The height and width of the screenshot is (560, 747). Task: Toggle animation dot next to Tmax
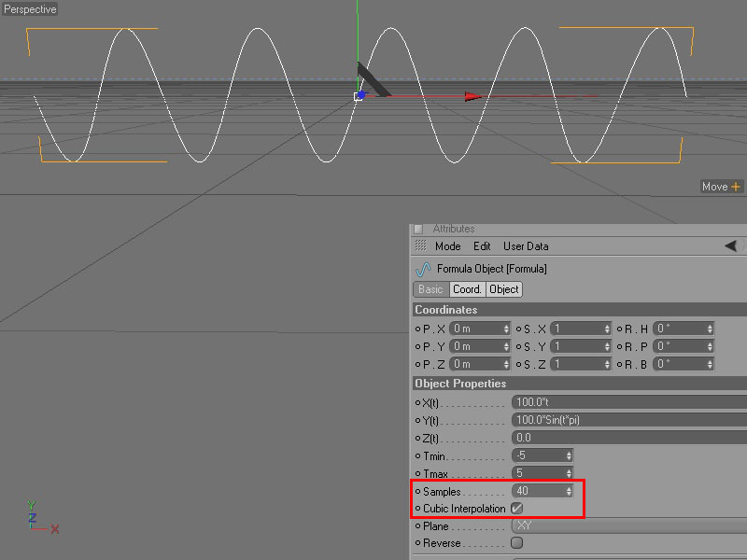click(x=417, y=474)
